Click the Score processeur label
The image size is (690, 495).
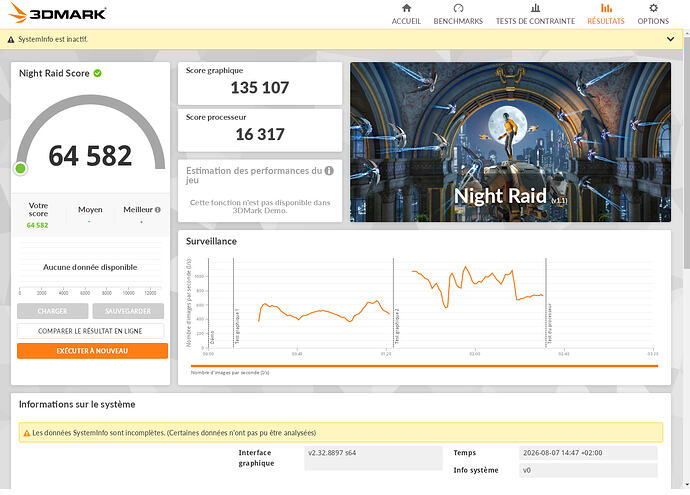point(216,117)
